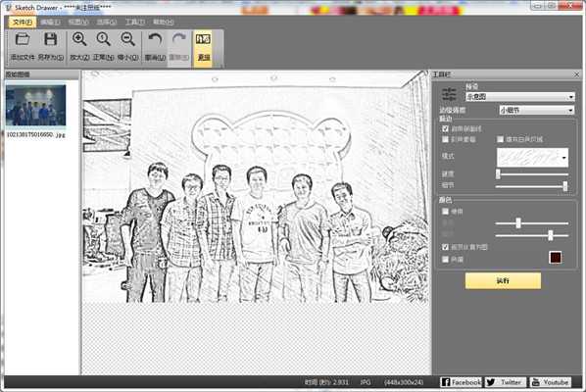Click the (448x300x24) dimensions text
586x392 pixels.
(x=404, y=382)
